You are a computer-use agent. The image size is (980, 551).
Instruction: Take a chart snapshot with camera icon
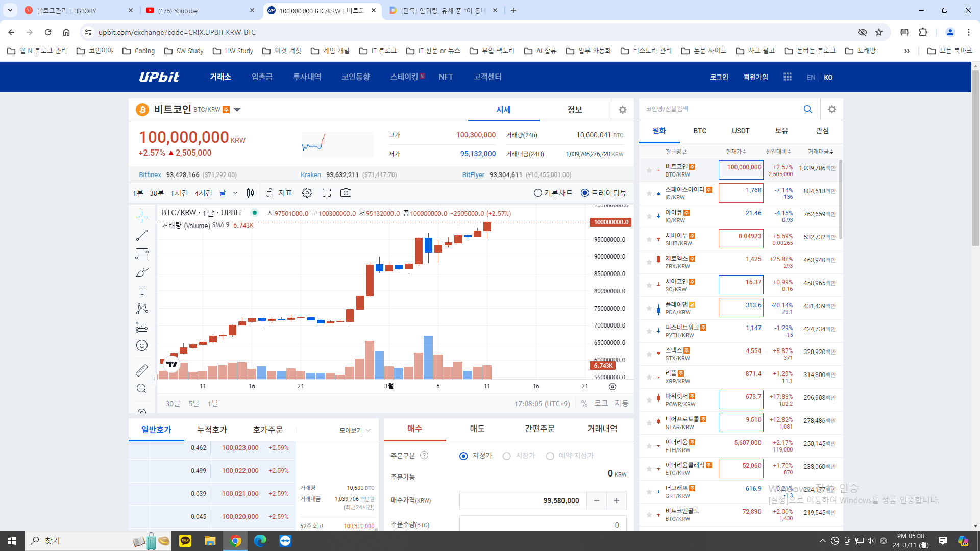pyautogui.click(x=346, y=193)
